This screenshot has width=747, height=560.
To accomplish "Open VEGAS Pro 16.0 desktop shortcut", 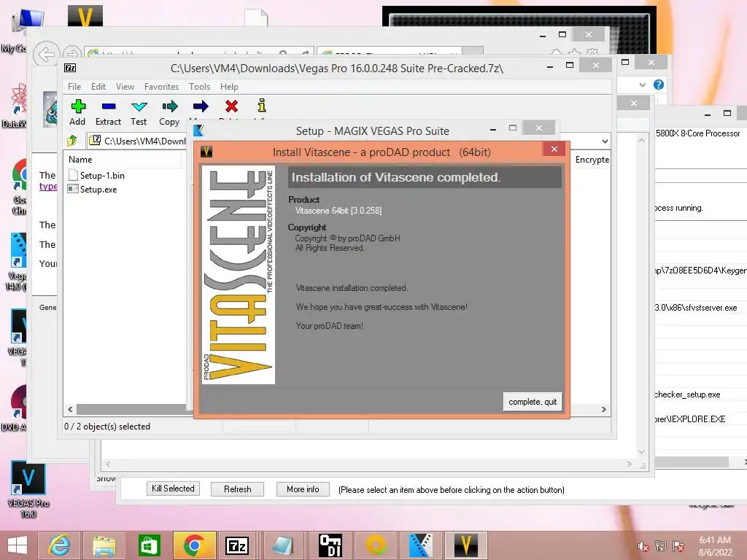I will 28,489.
